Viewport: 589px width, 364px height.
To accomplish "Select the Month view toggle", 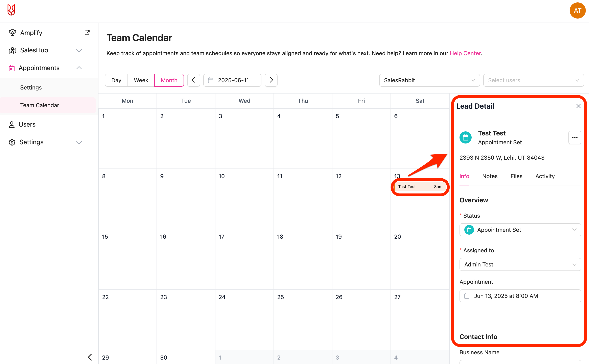I will (x=169, y=80).
